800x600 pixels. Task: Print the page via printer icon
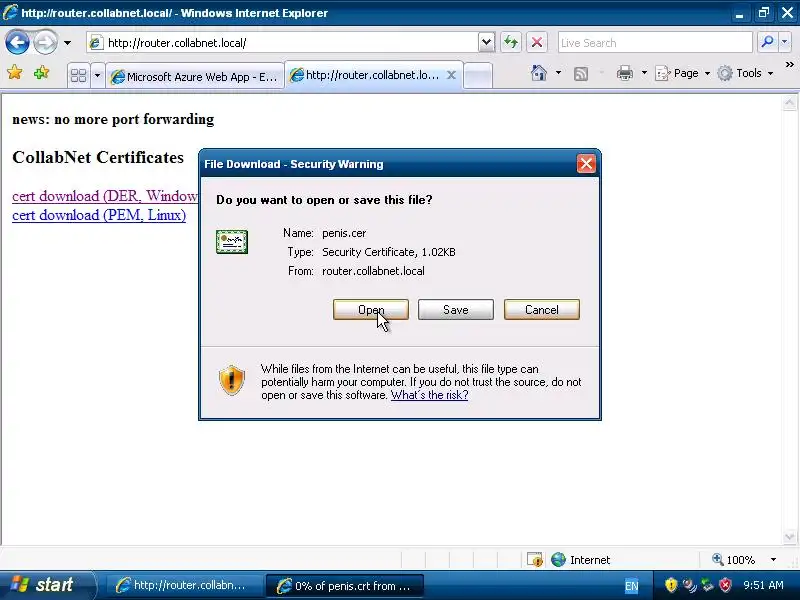pos(624,73)
